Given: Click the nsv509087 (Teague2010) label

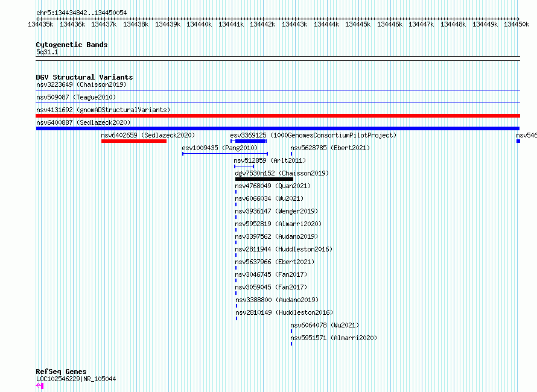Looking at the screenshot, I should tap(76, 97).
